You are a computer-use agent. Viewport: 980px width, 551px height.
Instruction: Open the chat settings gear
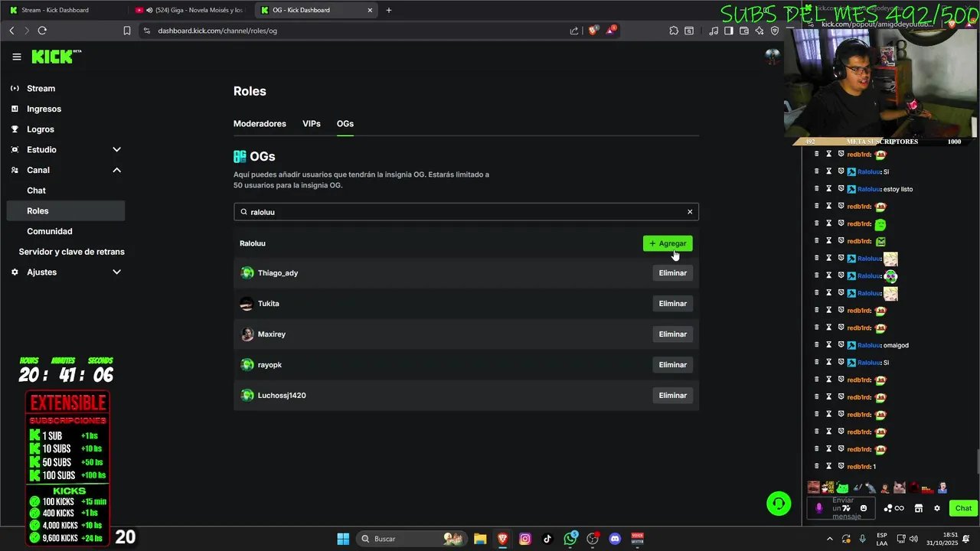936,508
